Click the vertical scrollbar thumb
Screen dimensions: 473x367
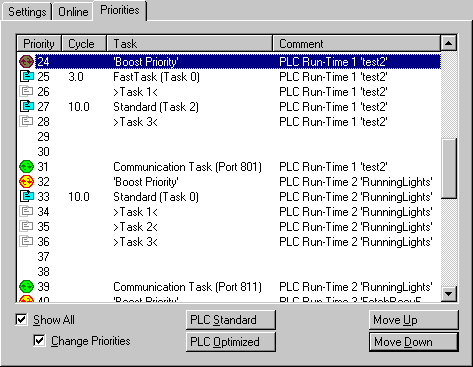click(449, 168)
